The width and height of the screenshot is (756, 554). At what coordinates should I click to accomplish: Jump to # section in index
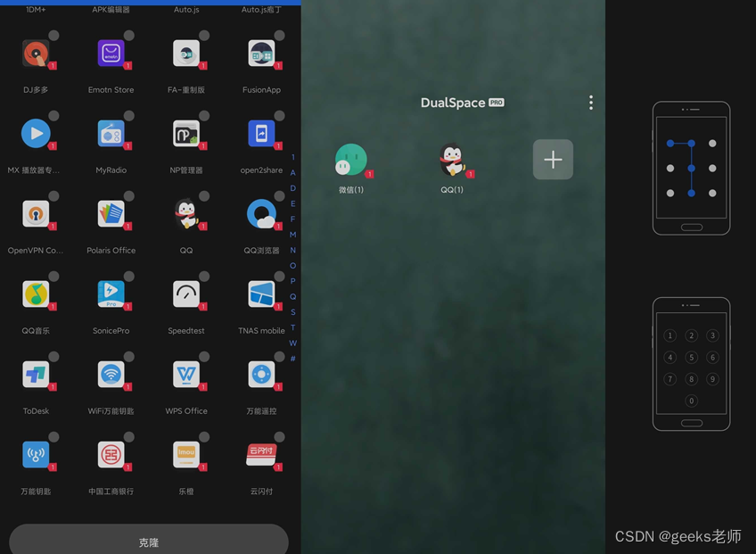292,359
